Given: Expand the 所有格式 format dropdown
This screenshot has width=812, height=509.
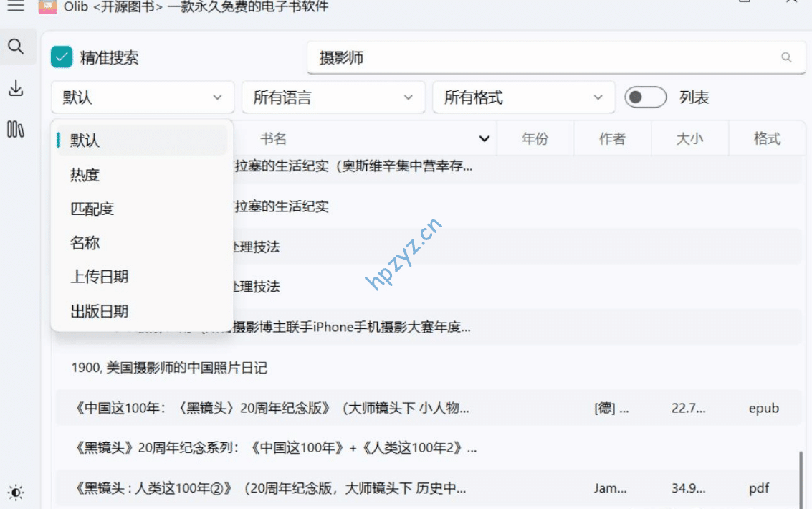Looking at the screenshot, I should pos(523,97).
